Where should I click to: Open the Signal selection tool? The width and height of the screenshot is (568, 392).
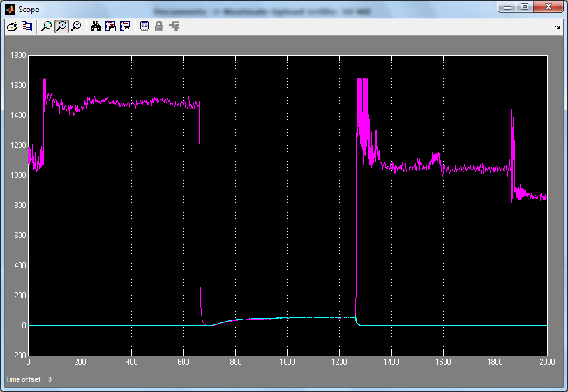pos(174,26)
